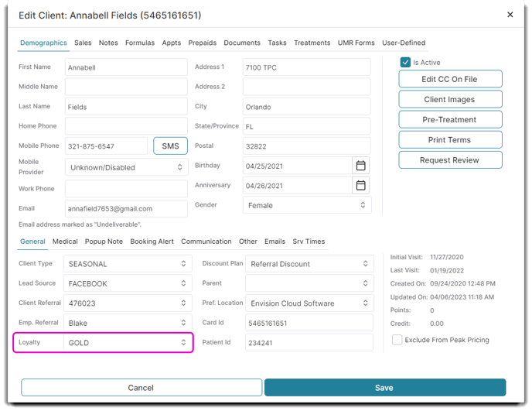This screenshot has width=532, height=418.
Task: Click Edit CC On File button
Action: 450,79
